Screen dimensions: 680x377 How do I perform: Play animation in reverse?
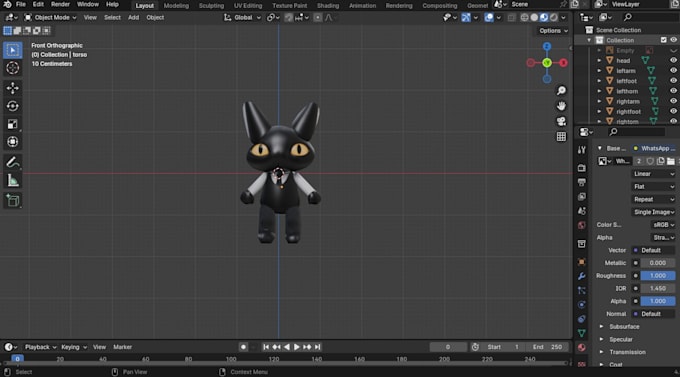click(287, 347)
